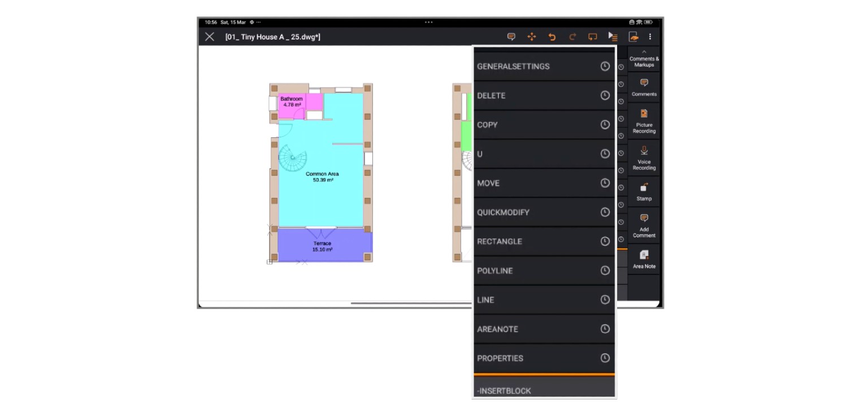
Task: Select the Stamp tool
Action: (x=644, y=192)
